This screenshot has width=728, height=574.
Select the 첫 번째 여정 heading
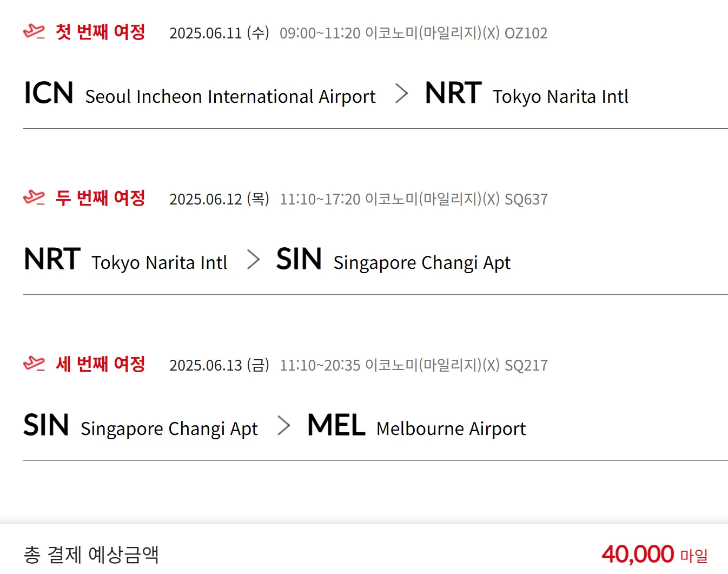[x=101, y=32]
